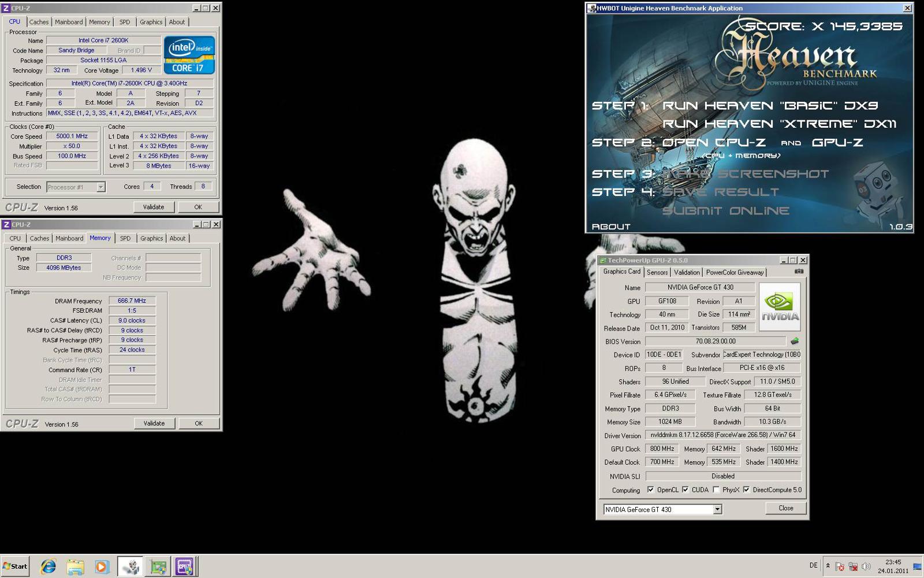The image size is (924, 578).
Task: Click the Close button in GPU-Z
Action: coord(785,508)
